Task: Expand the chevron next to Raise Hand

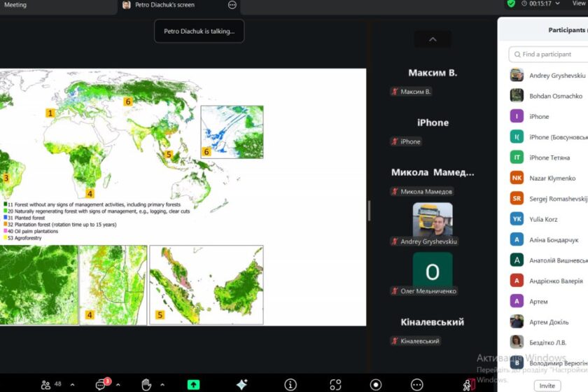Action: pyautogui.click(x=162, y=384)
